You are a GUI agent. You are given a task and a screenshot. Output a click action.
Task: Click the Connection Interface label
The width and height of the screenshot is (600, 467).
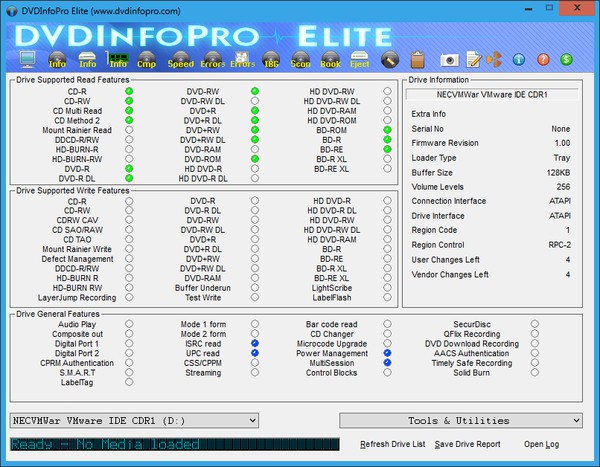449,201
